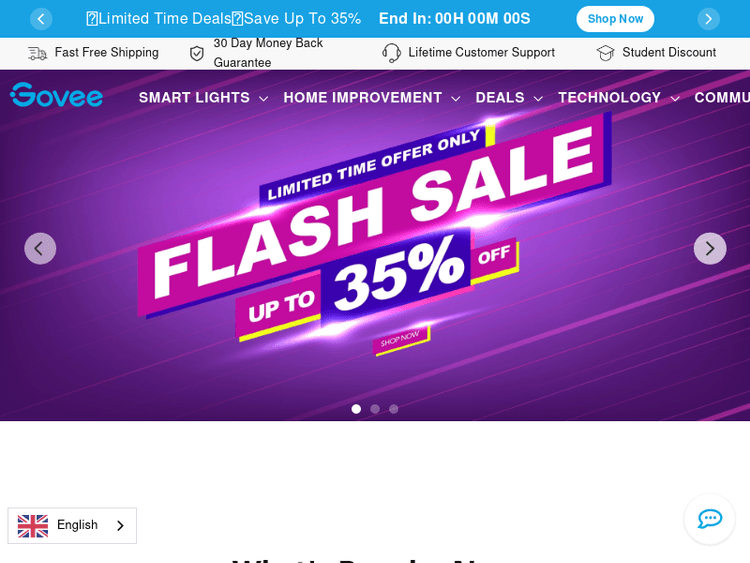
Task: Show the previous hero banner slide
Action: [40, 248]
